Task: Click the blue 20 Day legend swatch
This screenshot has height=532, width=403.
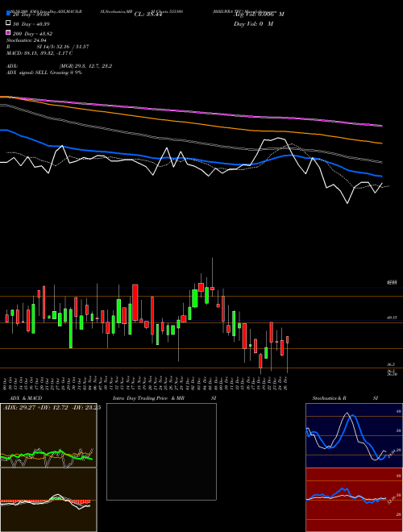Action: (9, 14)
